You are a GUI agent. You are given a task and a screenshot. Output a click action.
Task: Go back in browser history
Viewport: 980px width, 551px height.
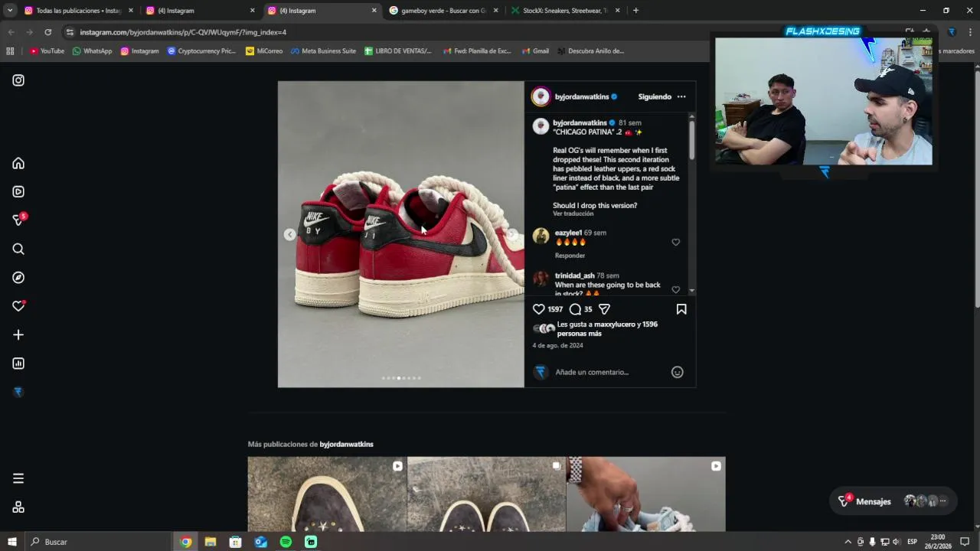(x=11, y=32)
